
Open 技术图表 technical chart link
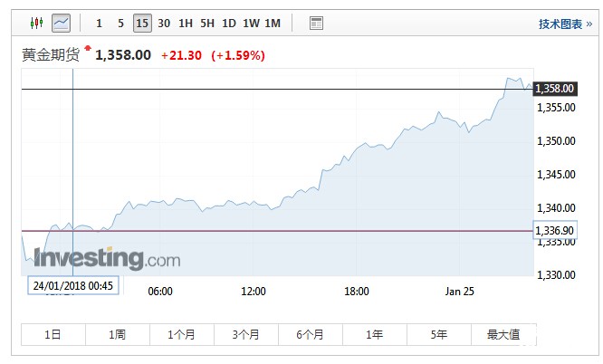pos(561,24)
